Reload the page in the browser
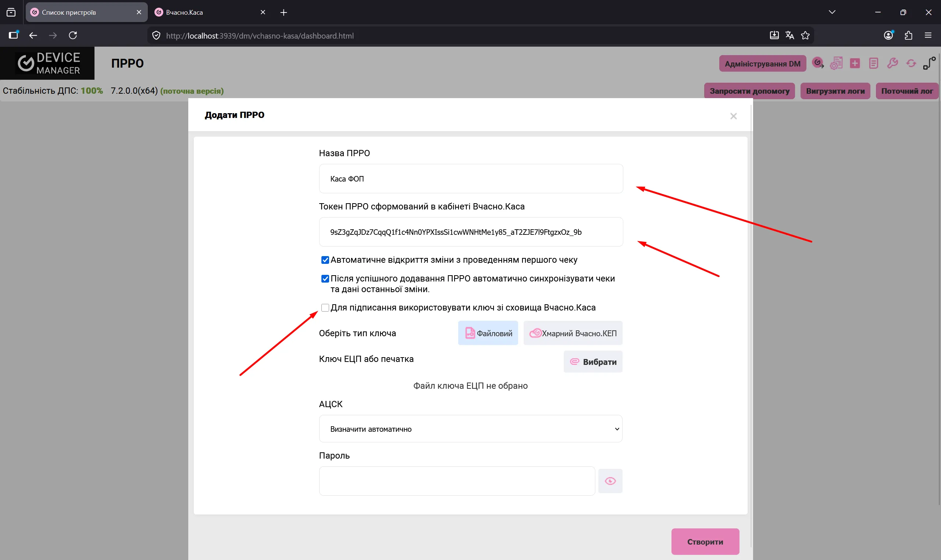941x560 pixels. pos(73,35)
